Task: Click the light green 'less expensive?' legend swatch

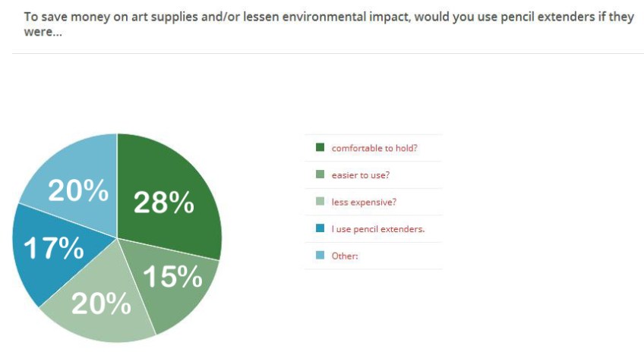Action: 320,202
